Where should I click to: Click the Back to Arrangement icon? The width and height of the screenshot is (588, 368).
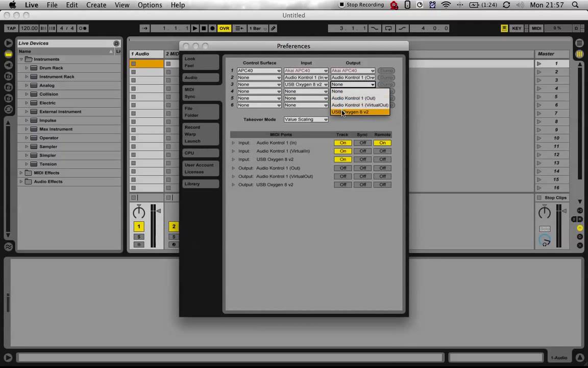(239, 28)
